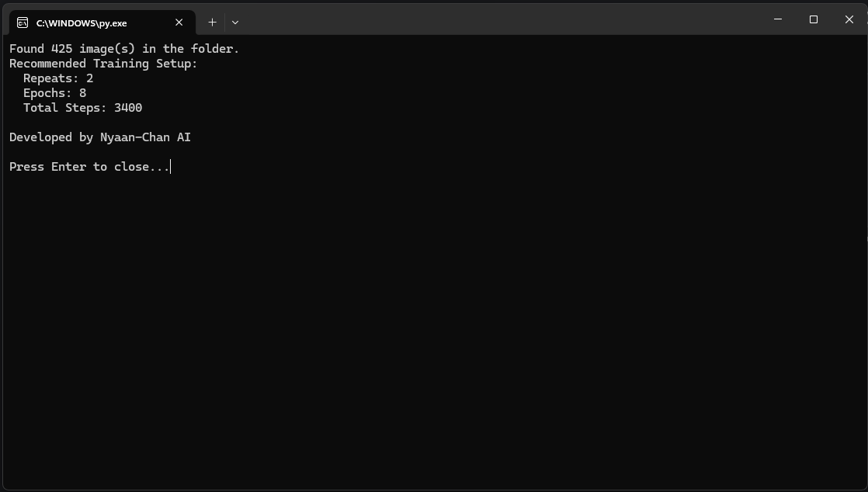Click the "Recommended Training Setup:" heading line

(103, 64)
